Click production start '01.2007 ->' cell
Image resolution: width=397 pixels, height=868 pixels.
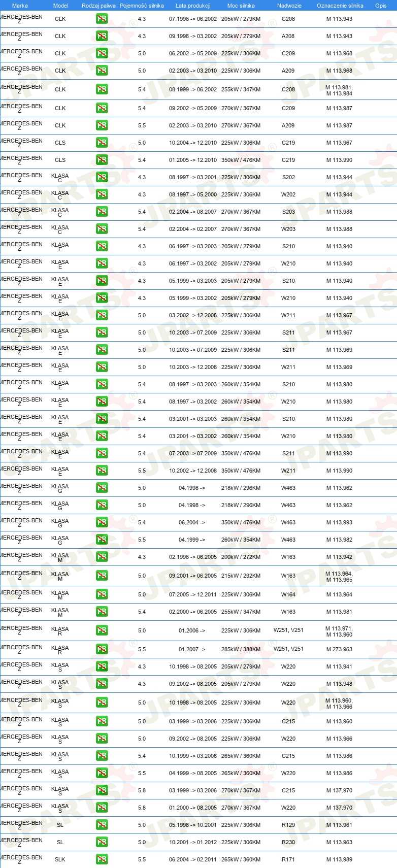click(x=192, y=649)
